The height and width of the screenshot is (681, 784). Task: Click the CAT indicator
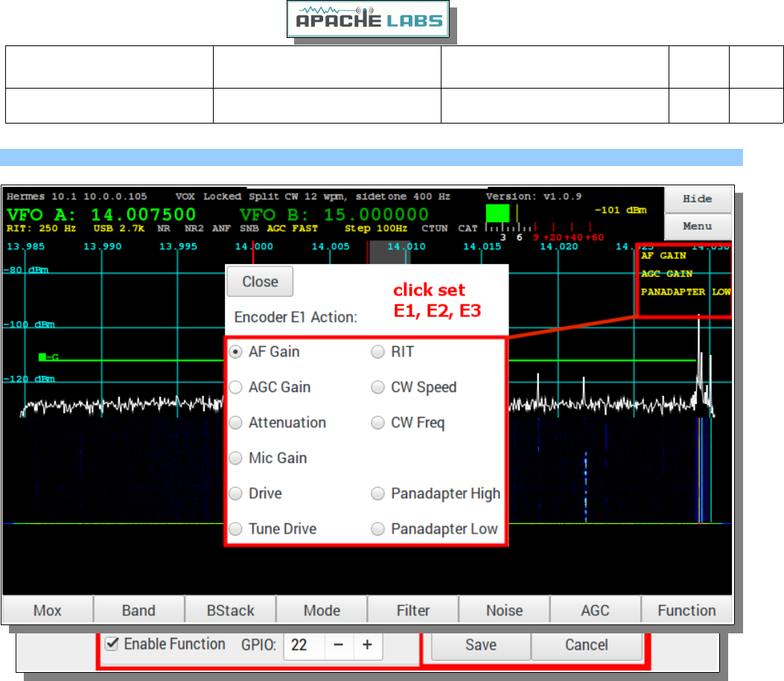coord(468,228)
